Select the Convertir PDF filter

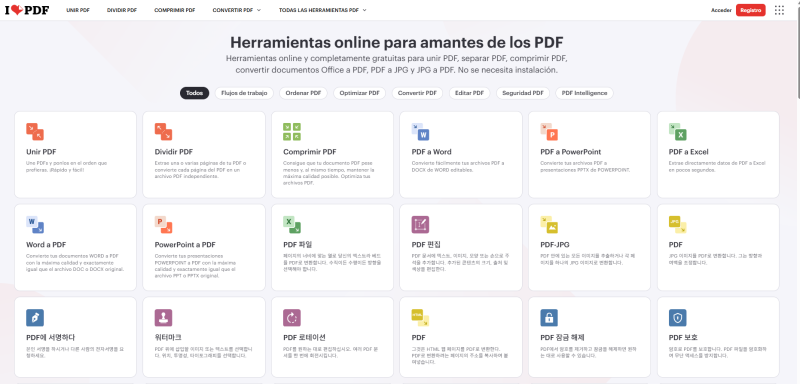[x=417, y=93]
